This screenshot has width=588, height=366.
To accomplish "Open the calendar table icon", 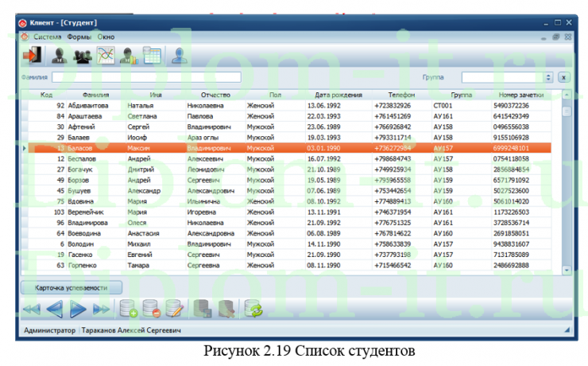I will click(152, 56).
